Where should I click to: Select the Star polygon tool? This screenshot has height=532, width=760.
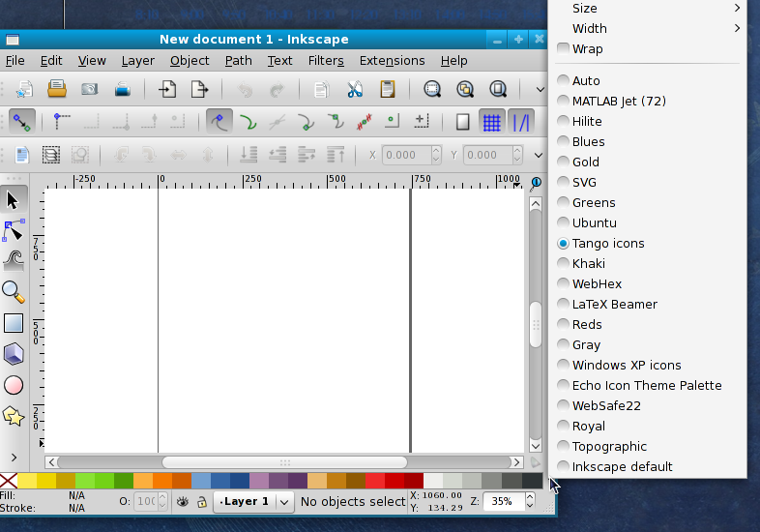coord(14,416)
